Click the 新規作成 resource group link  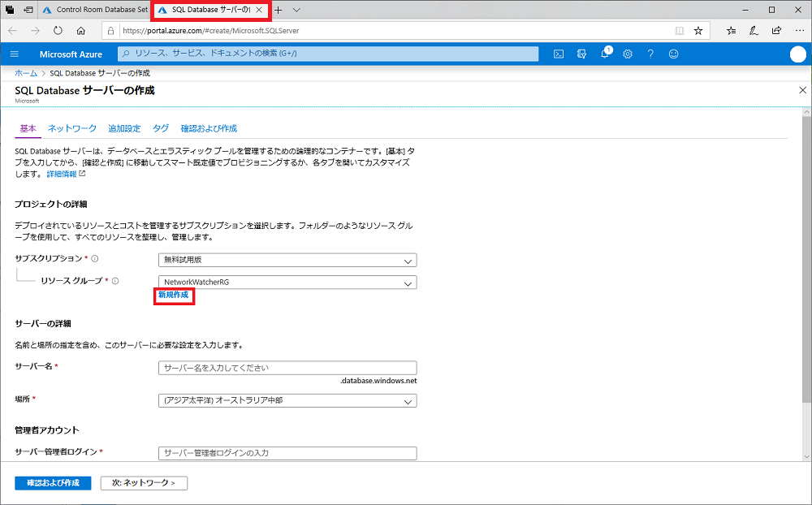pos(174,295)
